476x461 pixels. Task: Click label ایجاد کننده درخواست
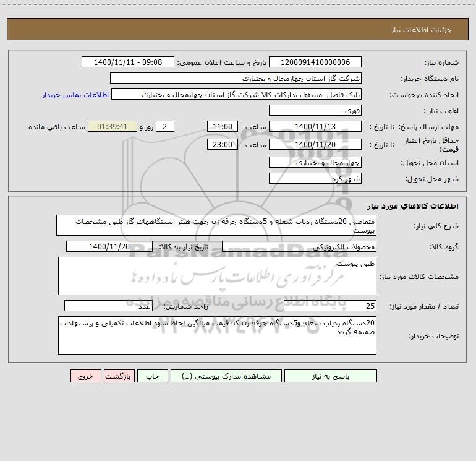424,95
